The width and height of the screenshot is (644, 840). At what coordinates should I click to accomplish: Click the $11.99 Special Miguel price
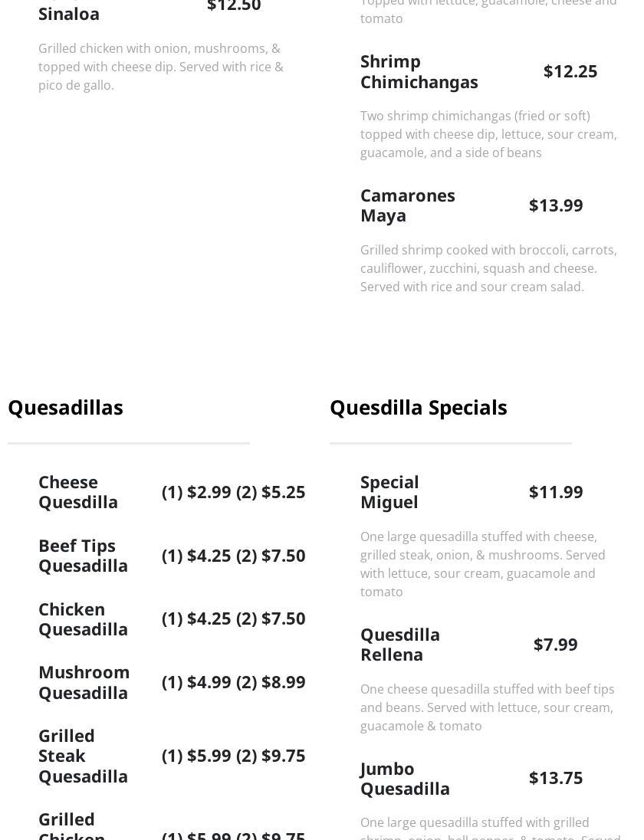(x=555, y=492)
